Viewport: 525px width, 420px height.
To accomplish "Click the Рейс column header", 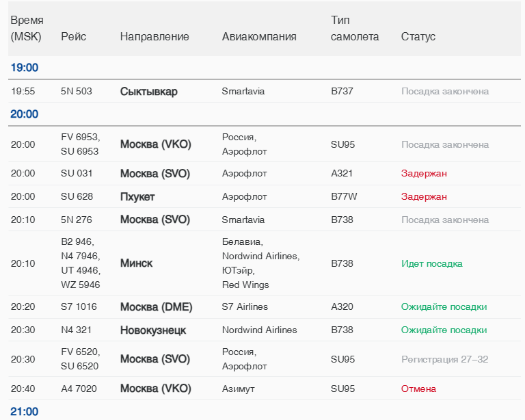I will (x=73, y=36).
